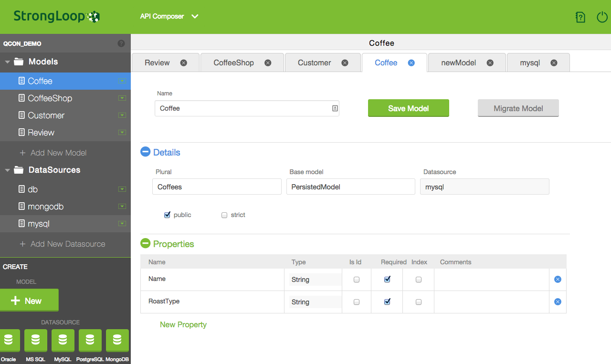Image resolution: width=611 pixels, height=364 pixels.
Task: Close the newModel tab
Action: [490, 62]
